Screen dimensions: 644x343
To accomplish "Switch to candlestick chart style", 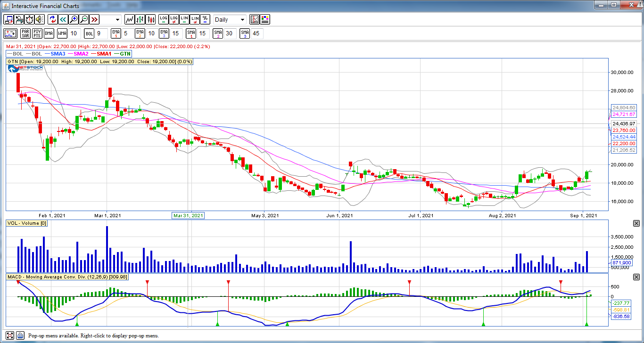I will [151, 19].
